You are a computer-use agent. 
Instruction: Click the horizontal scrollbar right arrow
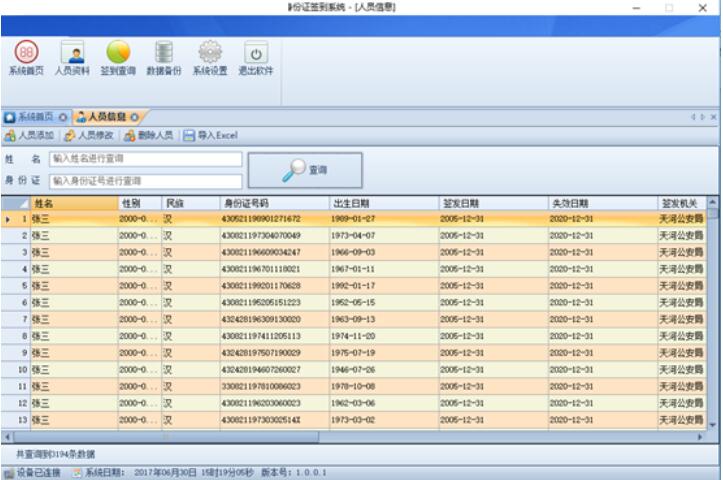[x=700, y=437]
